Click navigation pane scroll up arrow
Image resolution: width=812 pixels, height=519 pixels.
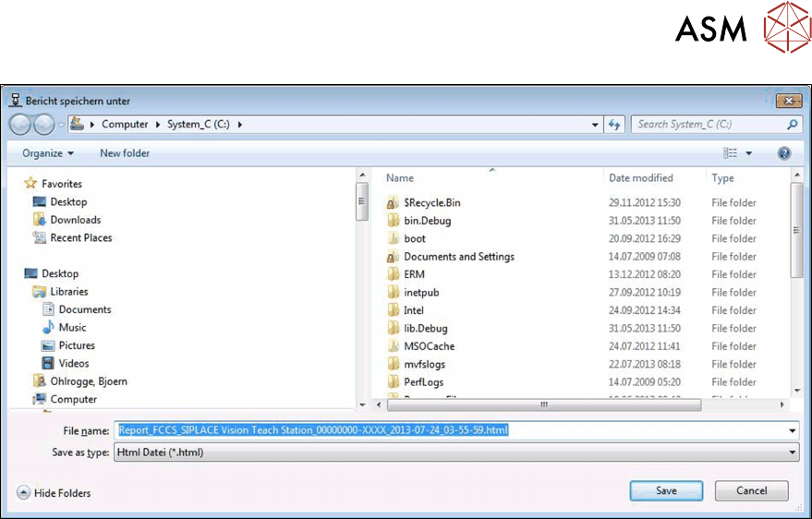coord(362,175)
